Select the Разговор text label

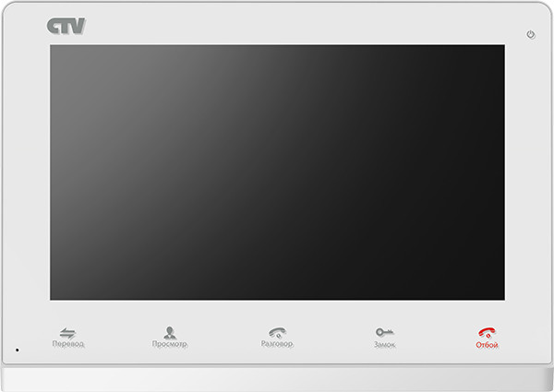pyautogui.click(x=277, y=344)
